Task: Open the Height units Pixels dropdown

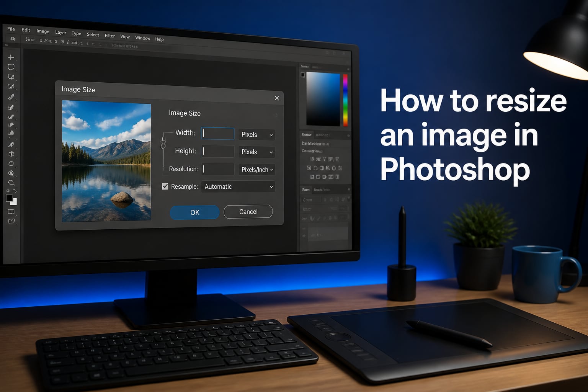Action: coord(257,152)
